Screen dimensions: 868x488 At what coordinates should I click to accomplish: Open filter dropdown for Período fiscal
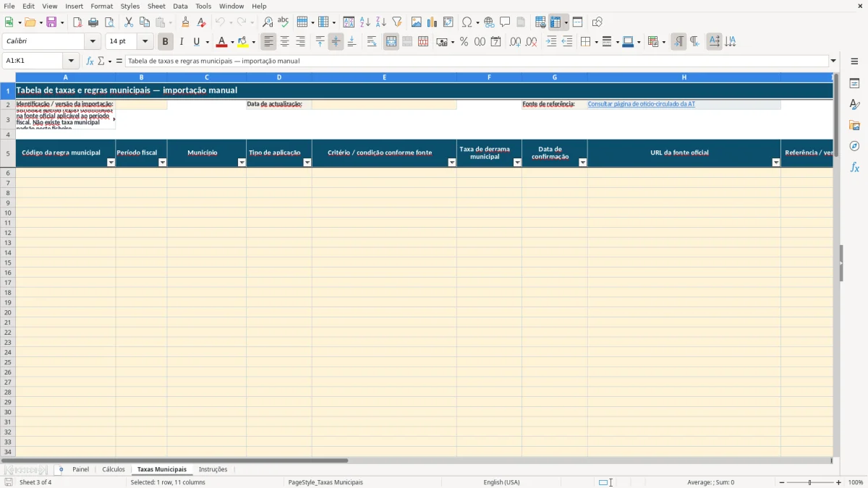[162, 163]
